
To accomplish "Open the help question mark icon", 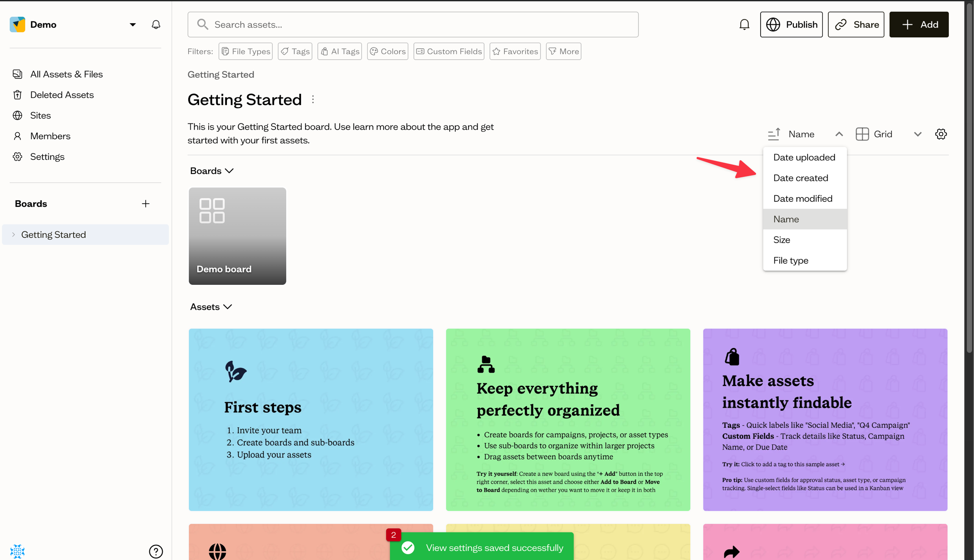I will coord(156,551).
